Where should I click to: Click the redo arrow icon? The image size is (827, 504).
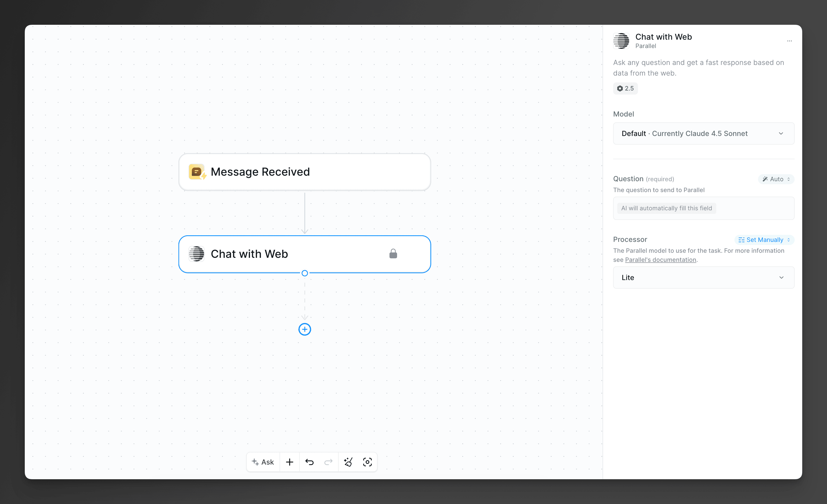pos(328,462)
